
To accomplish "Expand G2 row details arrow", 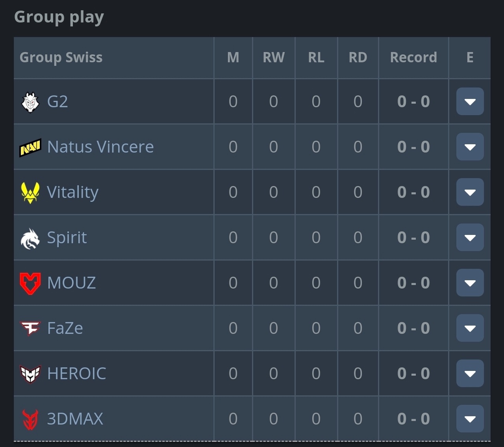I will tap(470, 101).
